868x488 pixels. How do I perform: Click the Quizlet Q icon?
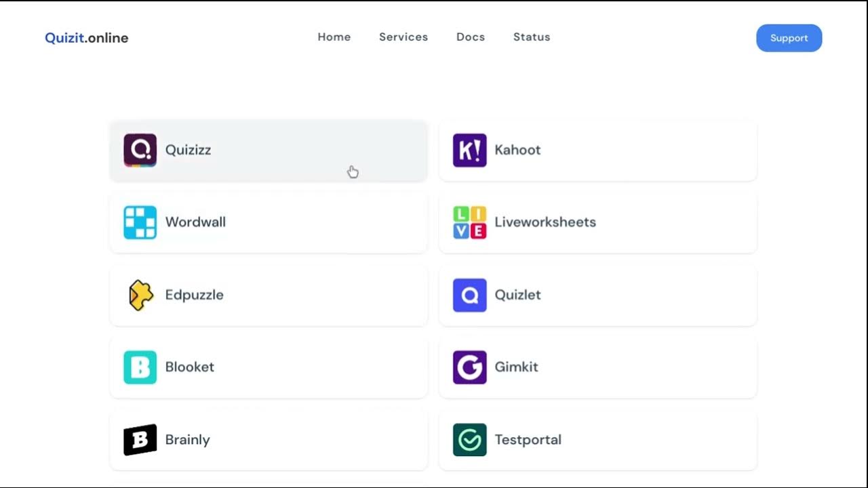coord(469,295)
